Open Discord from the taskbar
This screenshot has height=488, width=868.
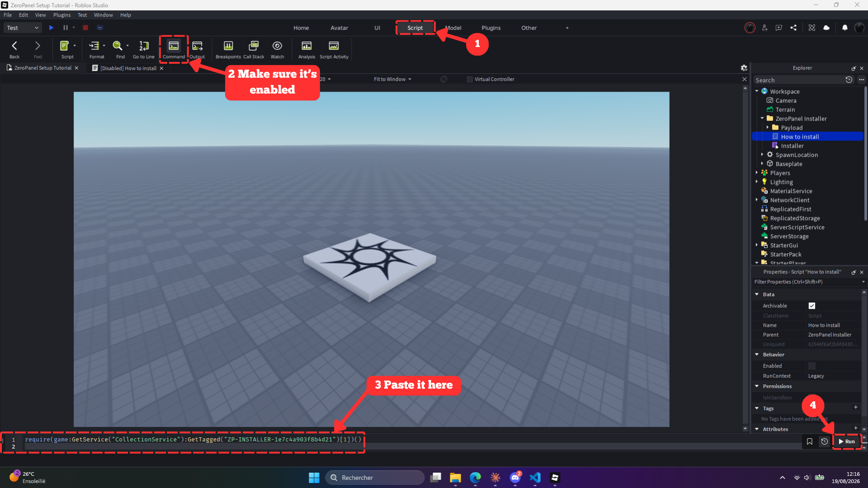coord(515,478)
